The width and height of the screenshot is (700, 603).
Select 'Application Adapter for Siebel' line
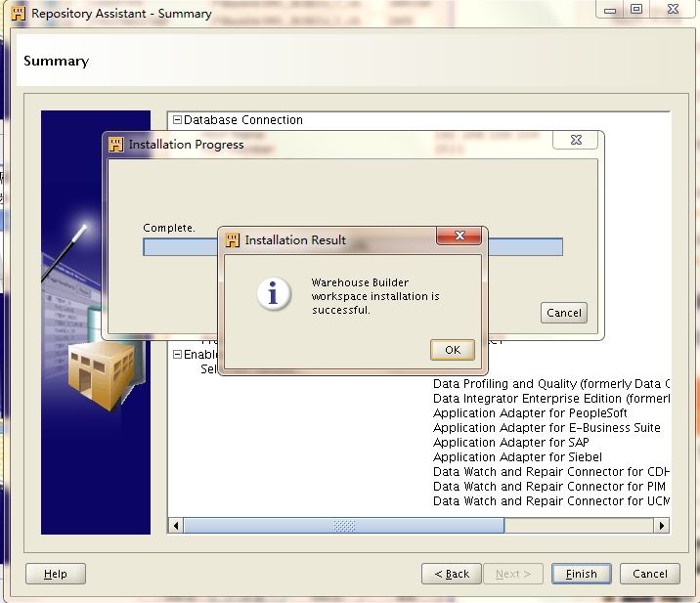pos(517,457)
